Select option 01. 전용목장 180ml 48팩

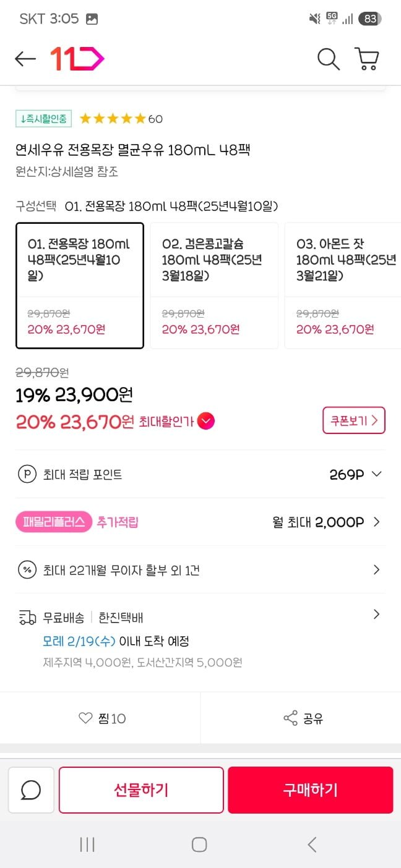(x=79, y=286)
